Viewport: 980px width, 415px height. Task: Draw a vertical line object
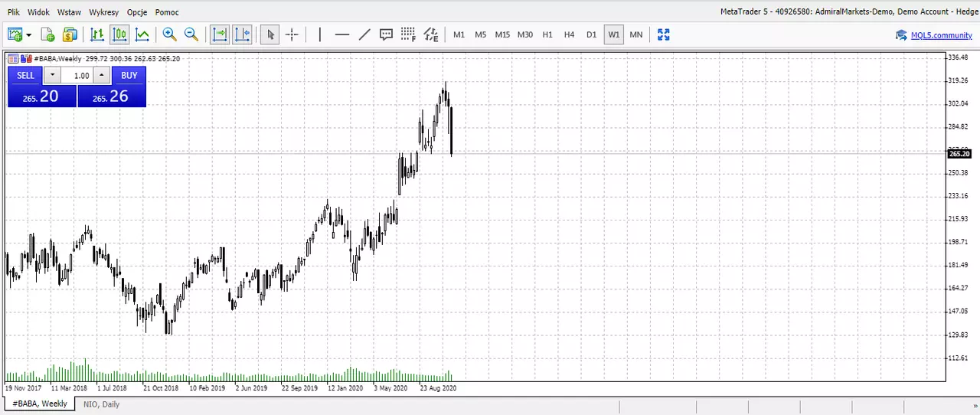pos(320,34)
